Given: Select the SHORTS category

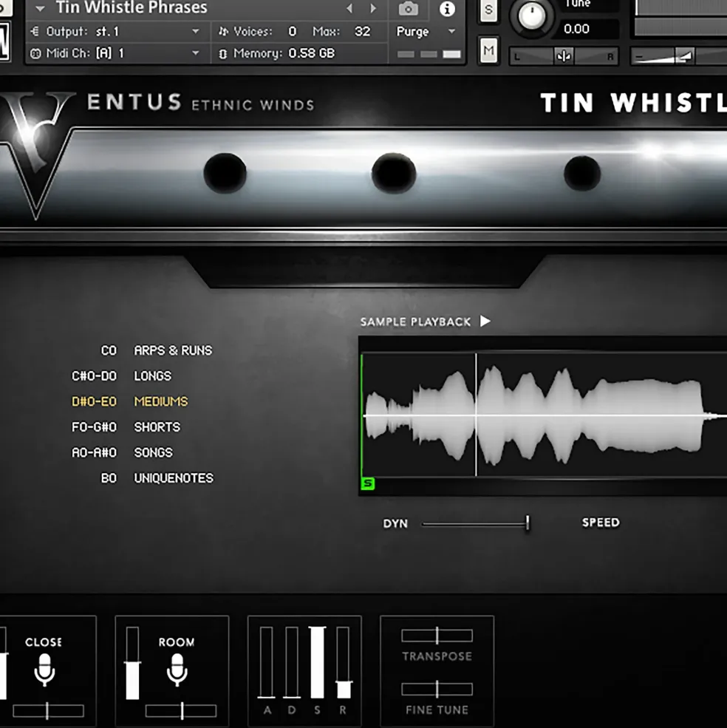Looking at the screenshot, I should tap(157, 426).
